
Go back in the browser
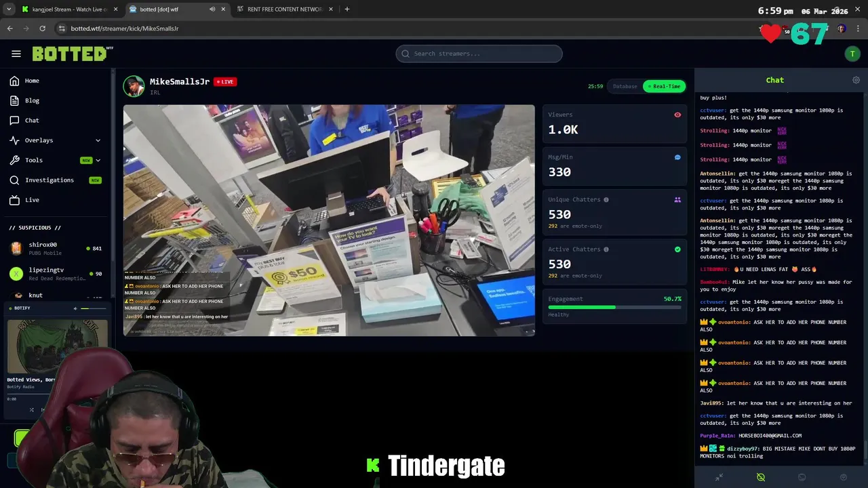pos(10,28)
